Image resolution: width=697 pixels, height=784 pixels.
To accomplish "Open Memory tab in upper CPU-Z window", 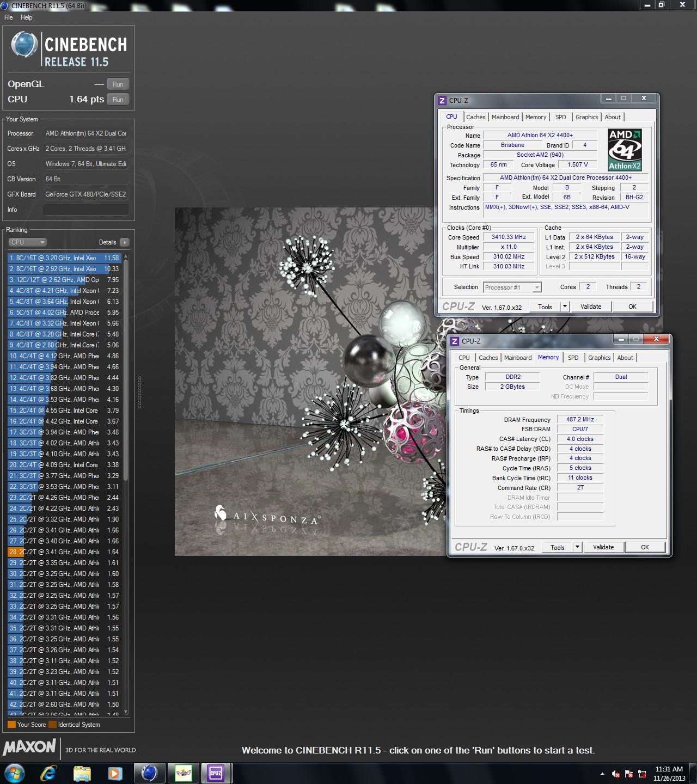I will tap(536, 117).
